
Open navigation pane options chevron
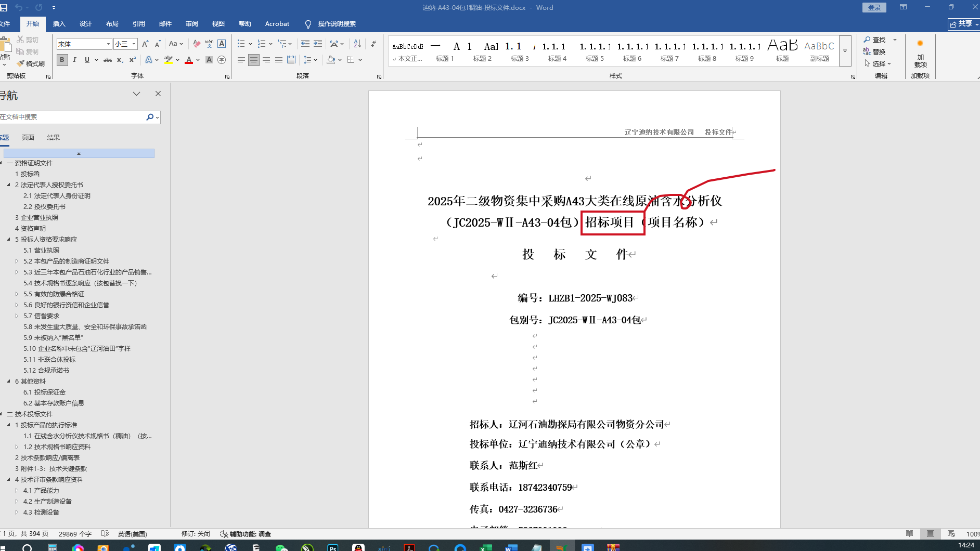coord(137,94)
